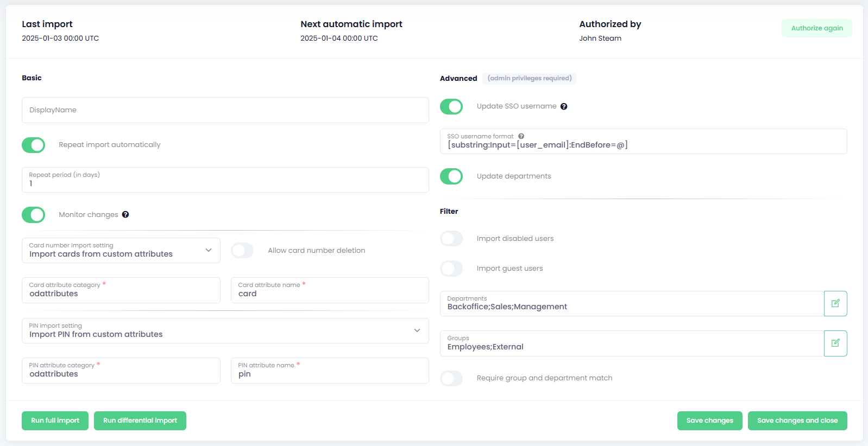Start Run differential import
This screenshot has width=868, height=446.
tap(140, 420)
